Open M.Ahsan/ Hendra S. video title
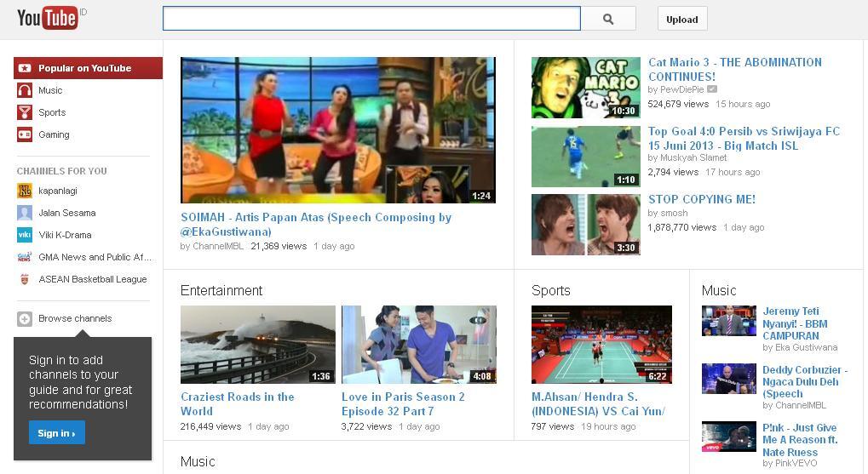868x474 pixels. [x=599, y=403]
